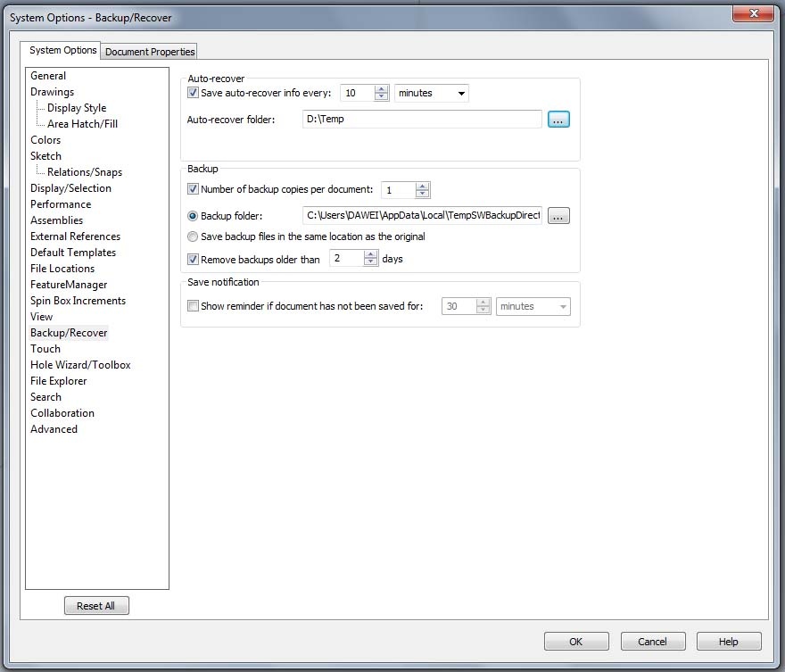Viewport: 785px width, 672px height.
Task: Browse for the auto-recover folder
Action: [558, 120]
